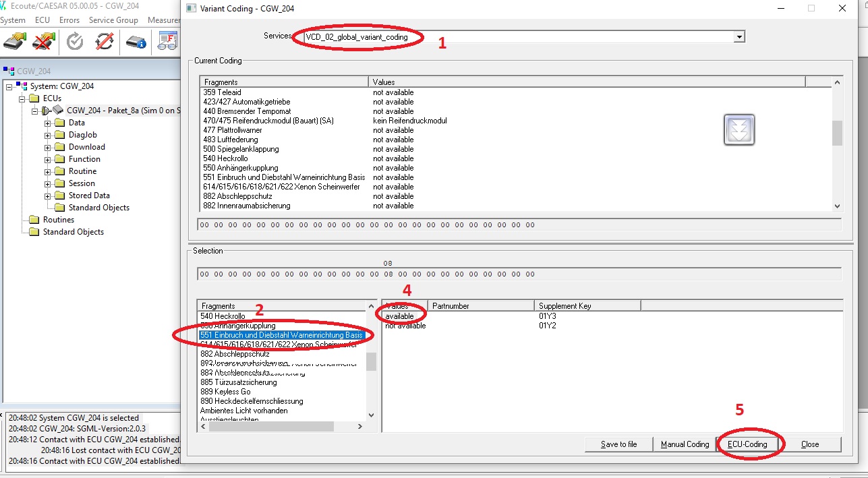Open the Services dropdown list

pos(739,37)
